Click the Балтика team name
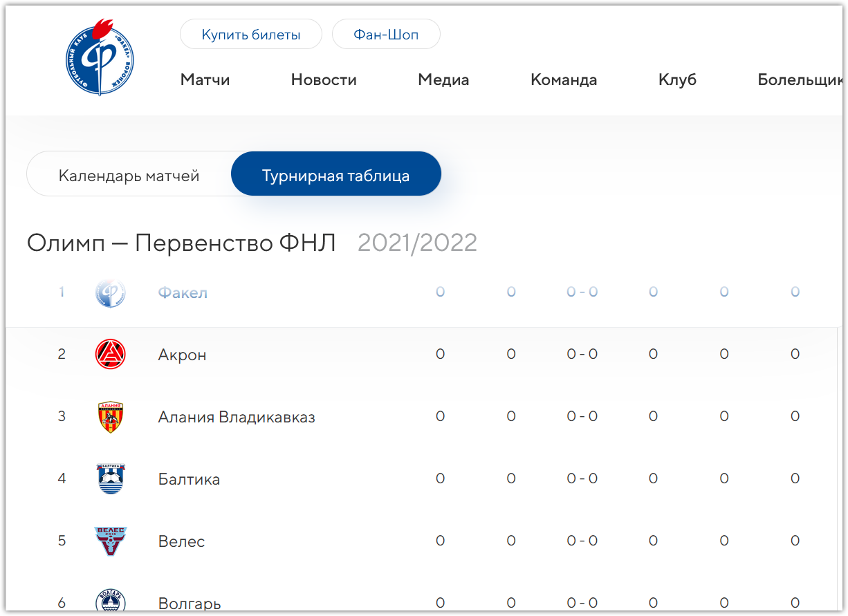The height and width of the screenshot is (616, 848). pyautogui.click(x=189, y=479)
